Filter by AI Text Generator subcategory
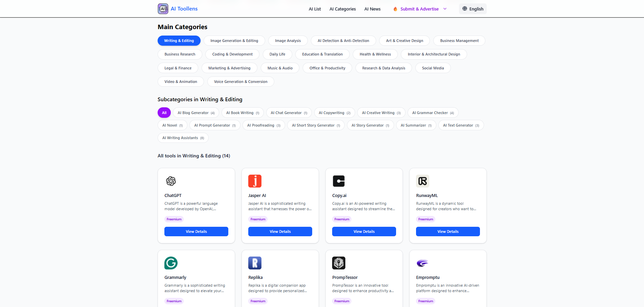The width and height of the screenshot is (644, 307). (461, 125)
